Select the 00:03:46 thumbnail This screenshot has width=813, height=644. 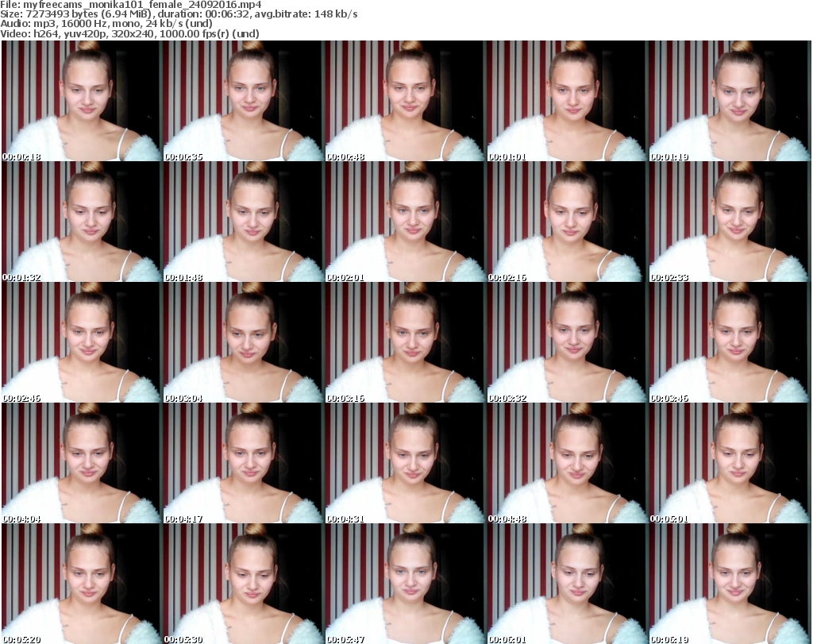coord(729,342)
